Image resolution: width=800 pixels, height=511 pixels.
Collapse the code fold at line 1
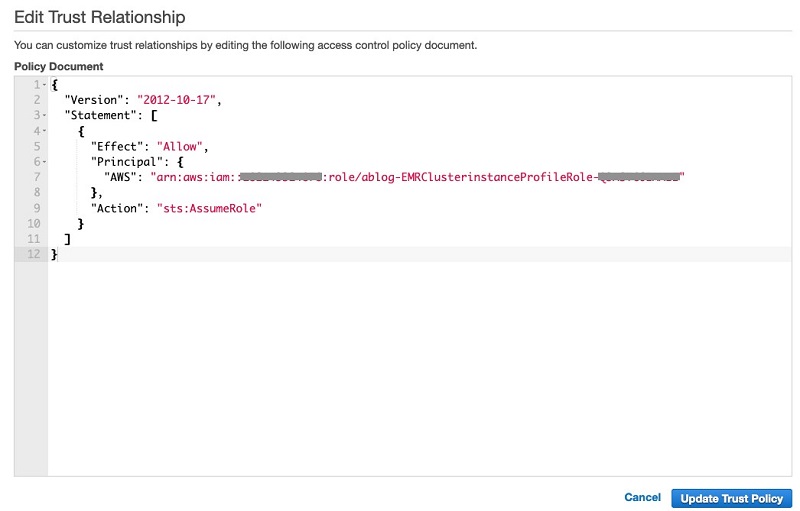pyautogui.click(x=45, y=85)
